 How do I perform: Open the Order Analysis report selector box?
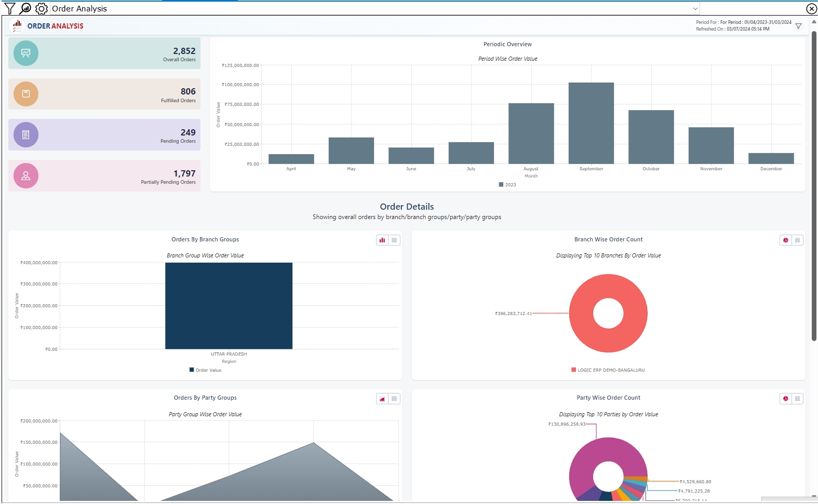(x=364, y=9)
